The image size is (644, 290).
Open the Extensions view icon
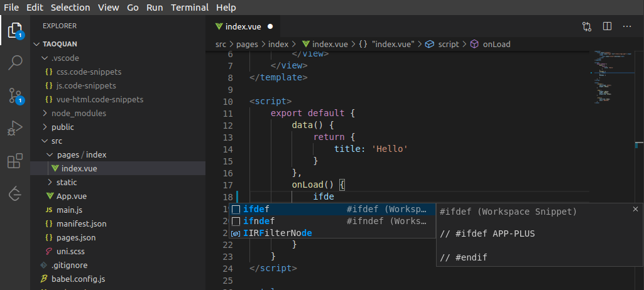click(x=15, y=161)
